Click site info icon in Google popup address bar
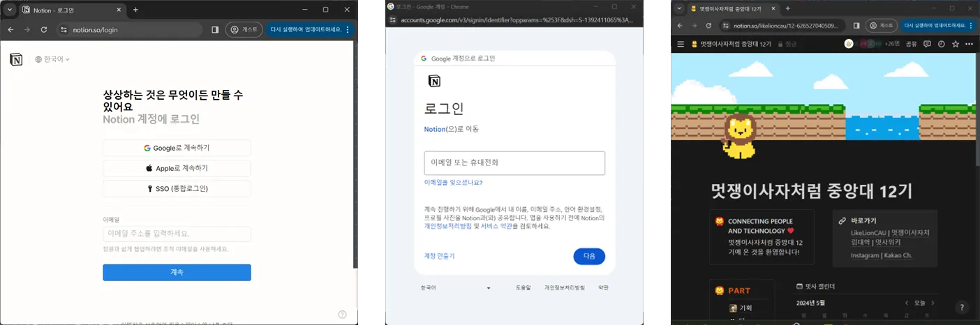 coord(393,20)
